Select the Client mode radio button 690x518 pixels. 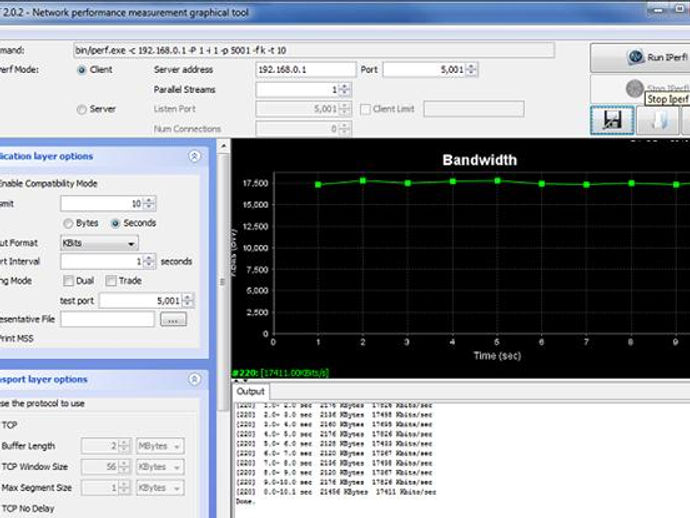coord(82,70)
